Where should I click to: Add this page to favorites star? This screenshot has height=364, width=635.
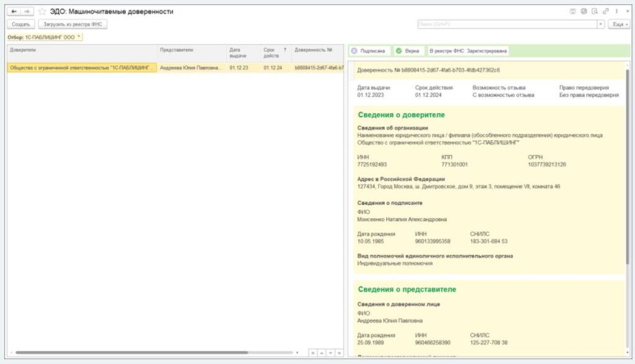[x=42, y=11]
